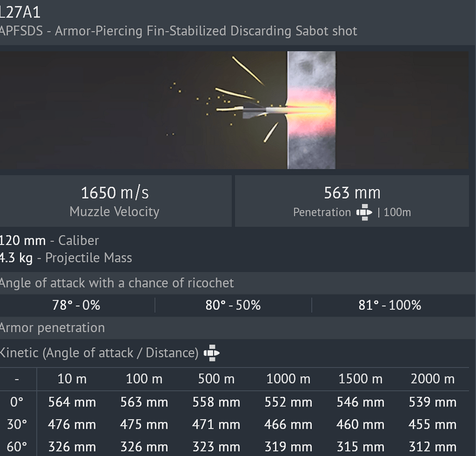Click the 78° - 0% ricochet value

[x=76, y=305]
